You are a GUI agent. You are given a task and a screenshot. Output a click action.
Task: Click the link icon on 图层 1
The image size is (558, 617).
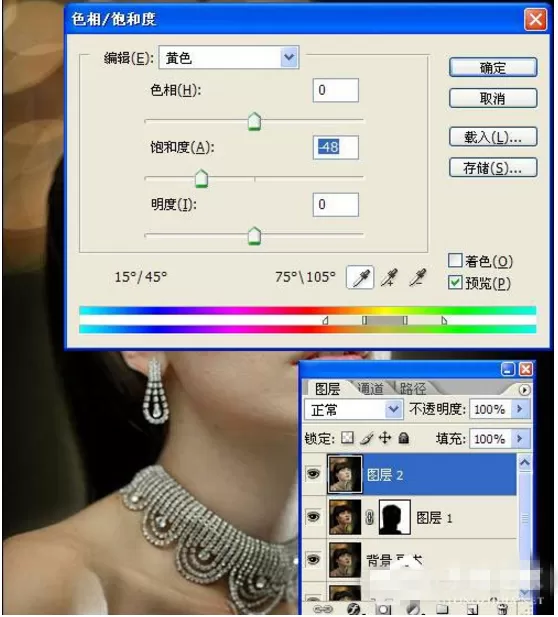[x=370, y=517]
